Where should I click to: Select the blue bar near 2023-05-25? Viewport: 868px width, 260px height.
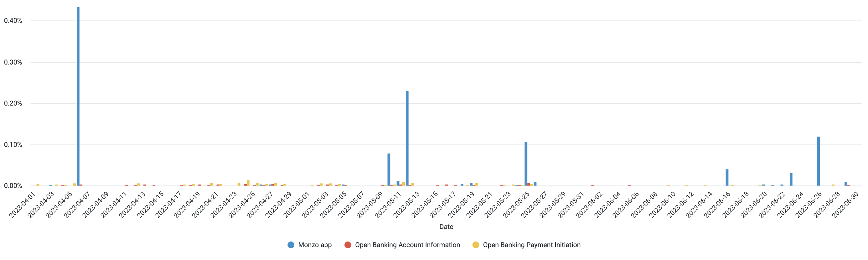pyautogui.click(x=526, y=164)
